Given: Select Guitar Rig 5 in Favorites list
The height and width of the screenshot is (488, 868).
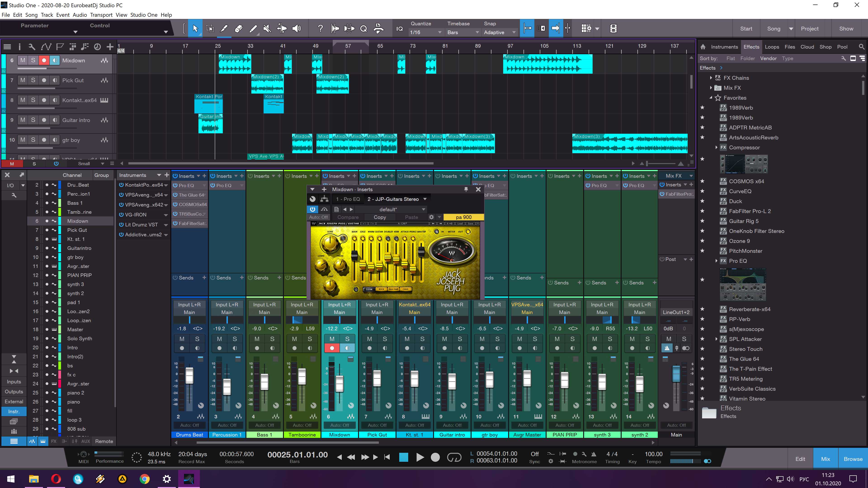Looking at the screenshot, I should [743, 221].
